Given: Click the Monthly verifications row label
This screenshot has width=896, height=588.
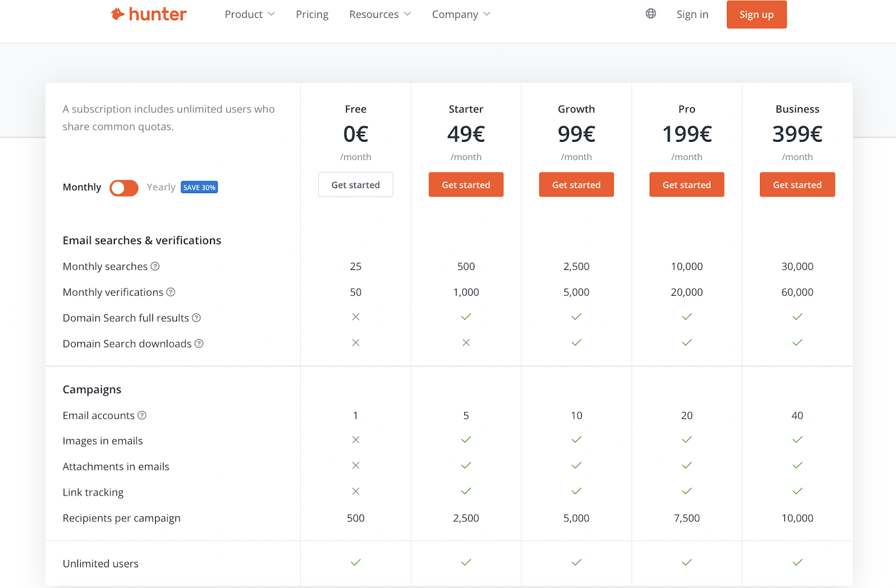Looking at the screenshot, I should [113, 292].
